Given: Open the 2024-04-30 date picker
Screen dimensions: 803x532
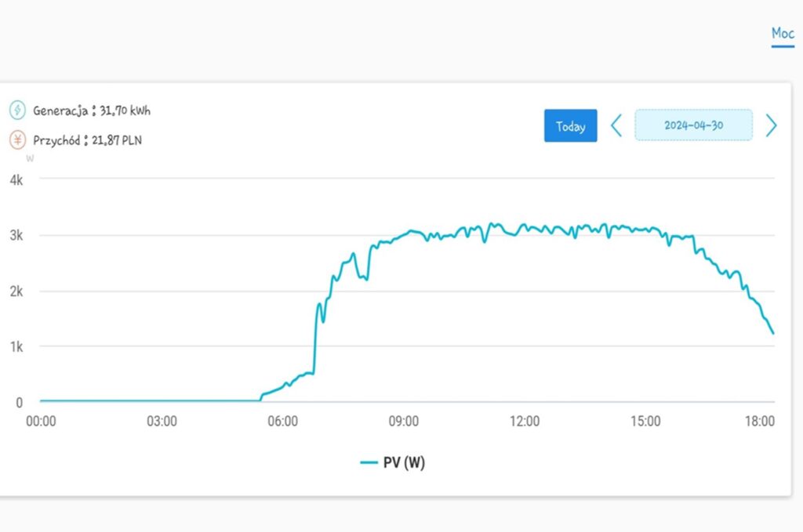Looking at the screenshot, I should click(x=693, y=125).
